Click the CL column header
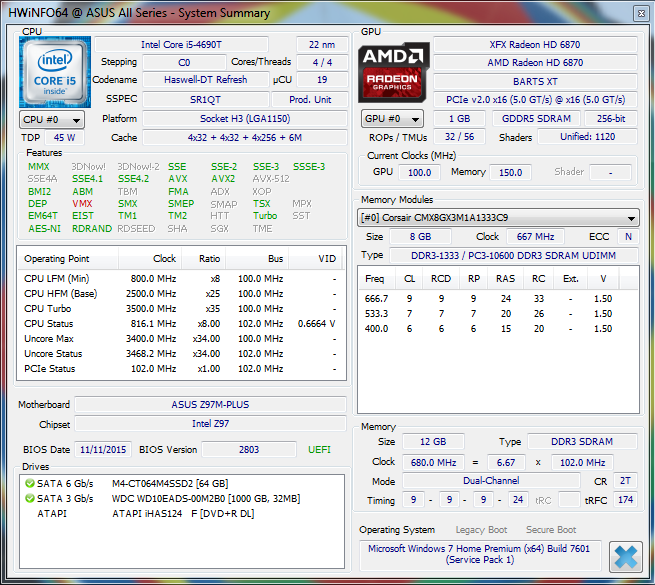Screen dimensions: 655x585 (409, 279)
